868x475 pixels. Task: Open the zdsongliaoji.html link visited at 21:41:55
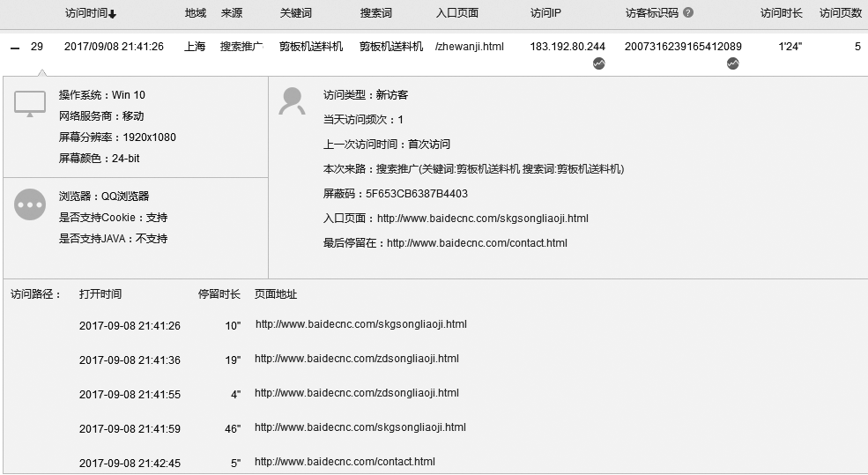coord(356,393)
